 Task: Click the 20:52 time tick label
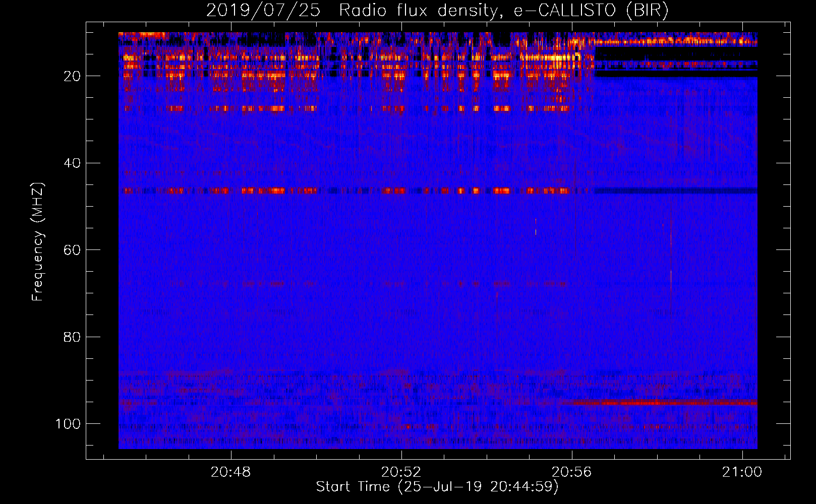[x=401, y=473]
